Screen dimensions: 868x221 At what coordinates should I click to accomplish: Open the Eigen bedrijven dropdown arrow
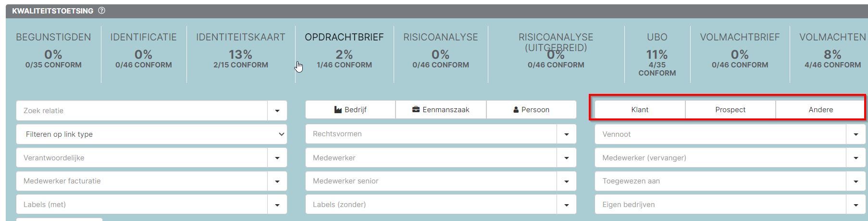[856, 205]
